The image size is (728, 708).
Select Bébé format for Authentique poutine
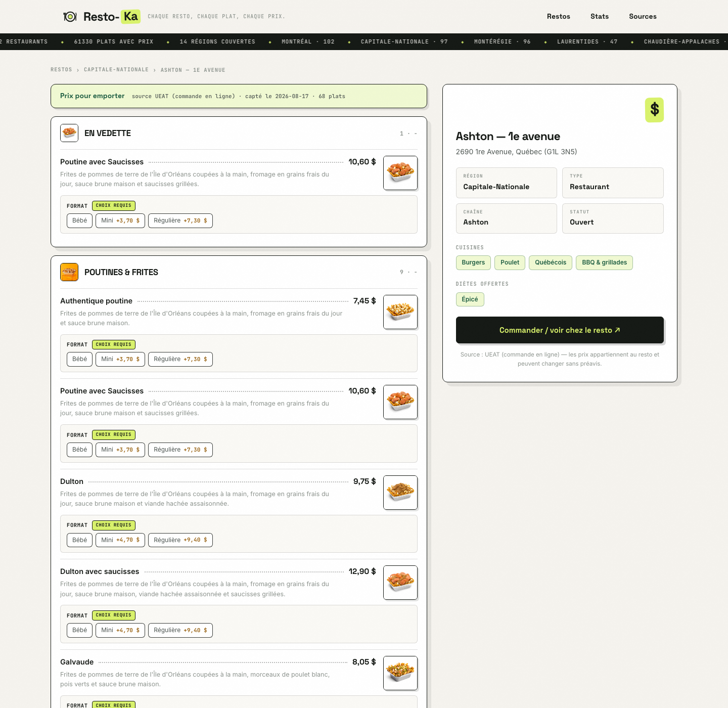pyautogui.click(x=79, y=359)
